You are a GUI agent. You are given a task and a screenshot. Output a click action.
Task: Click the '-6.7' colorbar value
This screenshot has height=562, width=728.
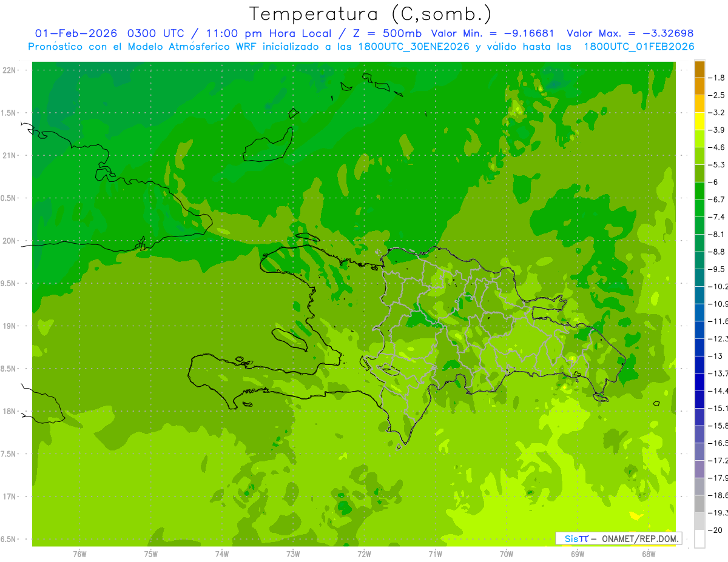[x=718, y=199]
